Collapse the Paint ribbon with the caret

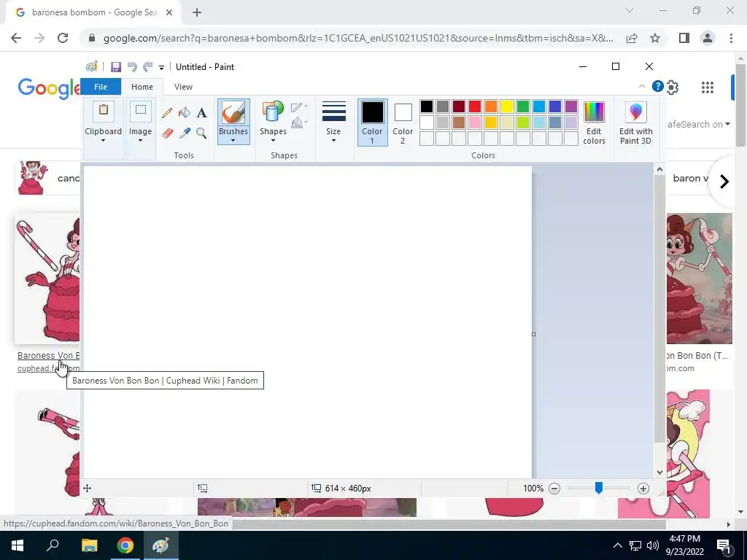[642, 86]
